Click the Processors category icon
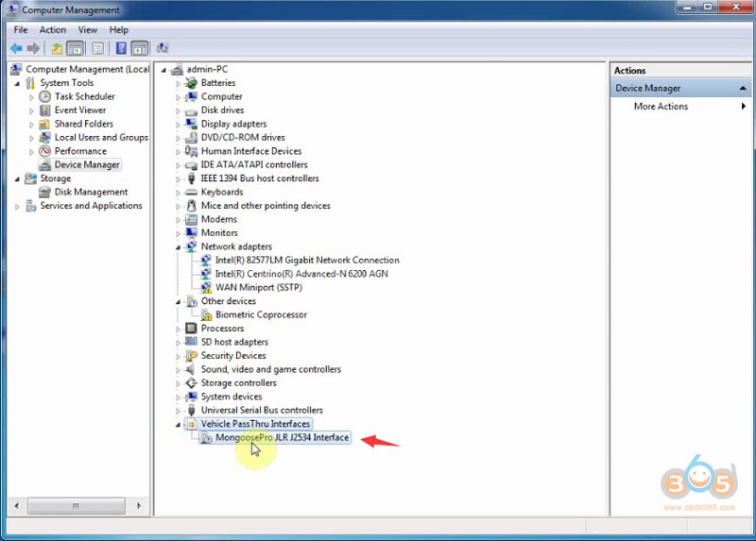756x541 pixels. (x=192, y=329)
